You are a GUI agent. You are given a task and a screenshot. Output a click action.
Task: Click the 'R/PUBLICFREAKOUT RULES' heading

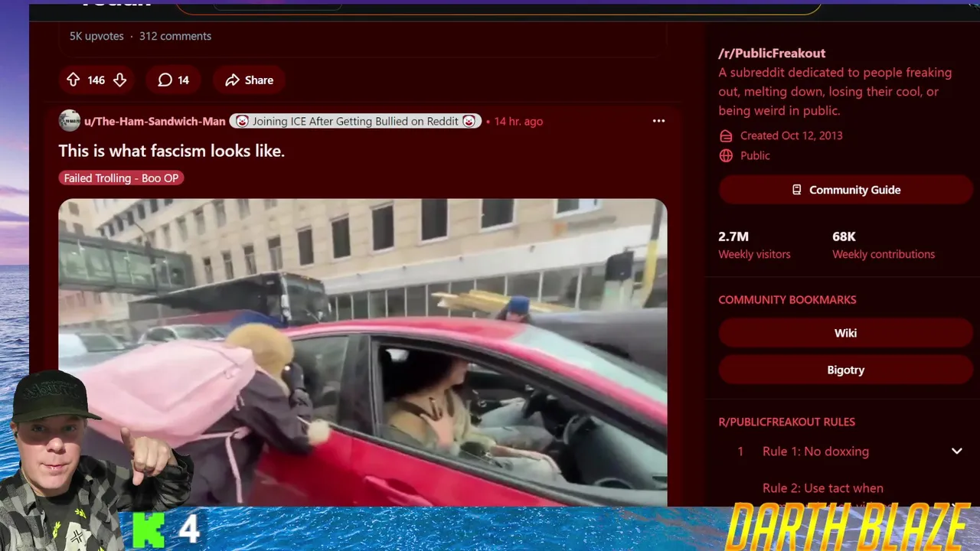point(786,422)
